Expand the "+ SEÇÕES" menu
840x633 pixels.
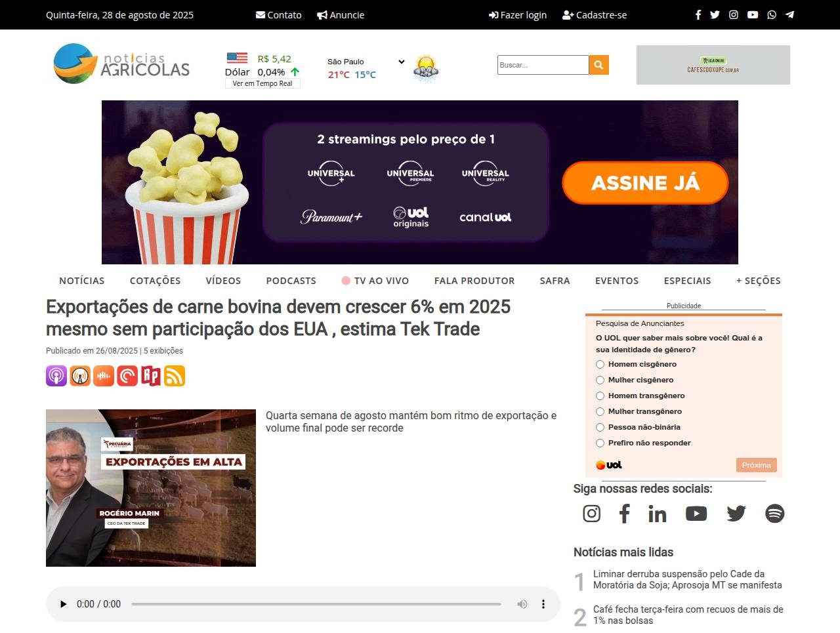(x=758, y=281)
